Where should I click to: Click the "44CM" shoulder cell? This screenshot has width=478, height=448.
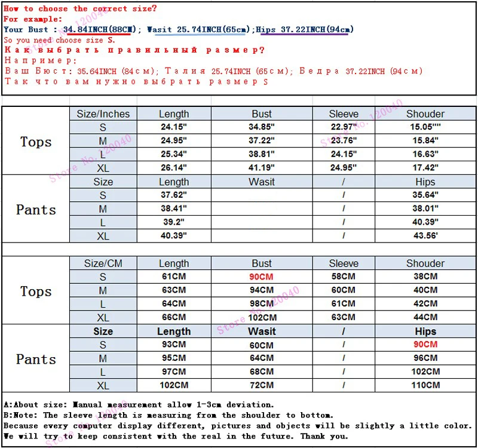click(425, 317)
